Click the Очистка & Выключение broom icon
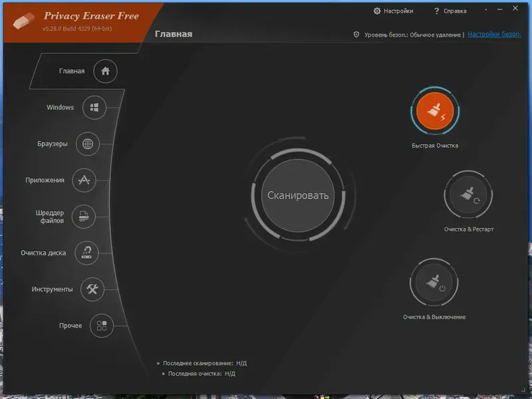 click(434, 282)
